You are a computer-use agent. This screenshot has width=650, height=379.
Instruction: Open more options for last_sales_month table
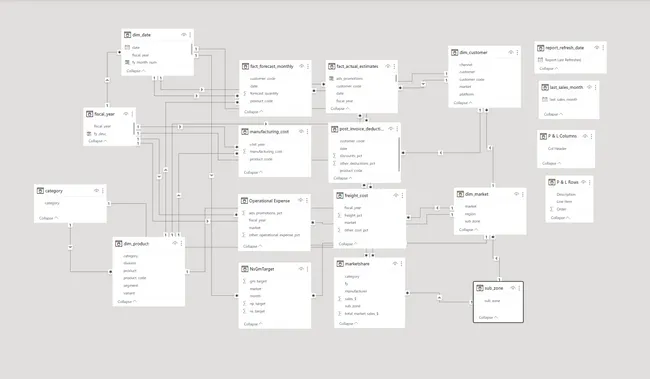[x=596, y=87]
